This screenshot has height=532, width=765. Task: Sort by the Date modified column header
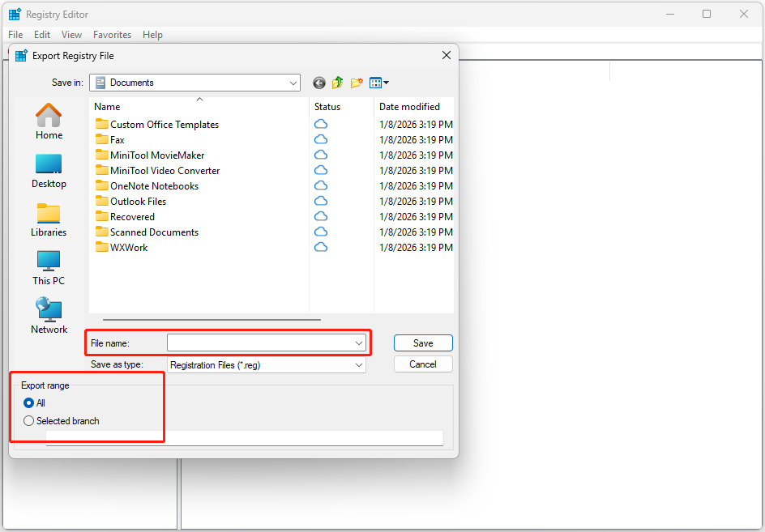click(x=414, y=107)
